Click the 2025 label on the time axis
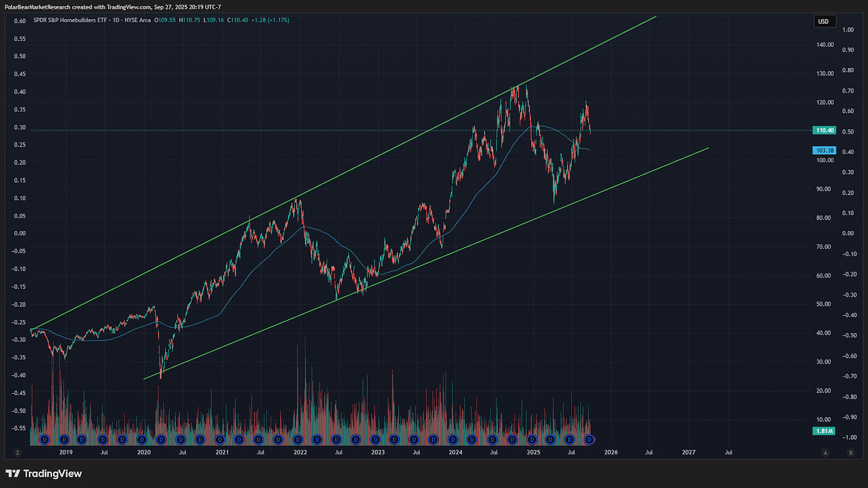Viewport: 868px width, 488px height. 534,453
